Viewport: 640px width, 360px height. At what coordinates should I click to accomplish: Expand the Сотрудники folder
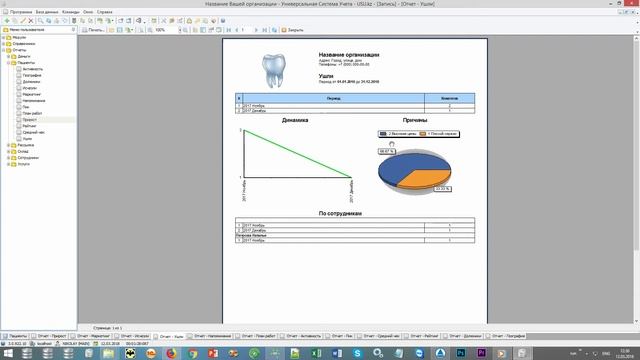[x=9, y=158]
